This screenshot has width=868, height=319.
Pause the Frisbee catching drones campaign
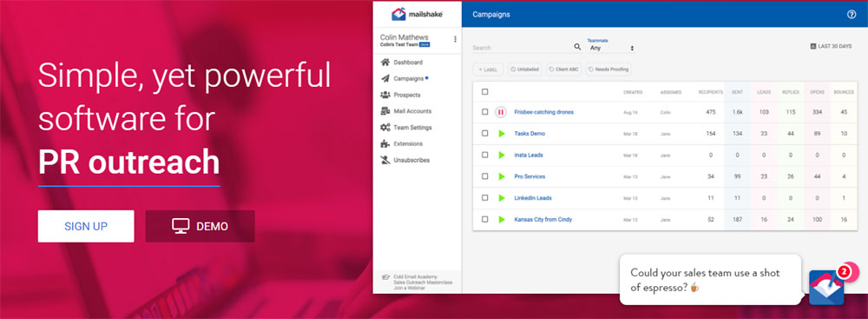tap(501, 112)
